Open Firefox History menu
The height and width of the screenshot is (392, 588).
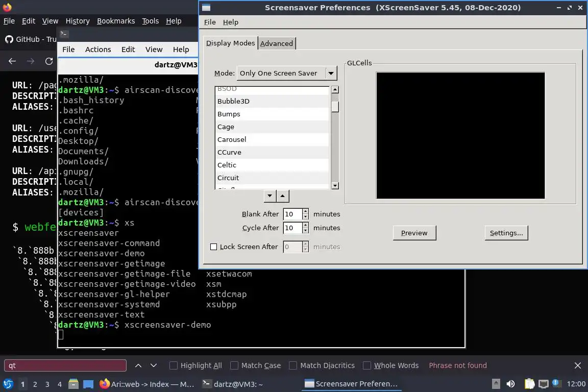pyautogui.click(x=78, y=21)
